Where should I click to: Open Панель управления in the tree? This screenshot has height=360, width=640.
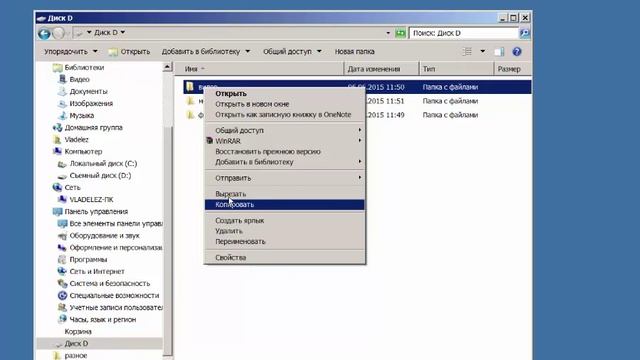pyautogui.click(x=96, y=211)
